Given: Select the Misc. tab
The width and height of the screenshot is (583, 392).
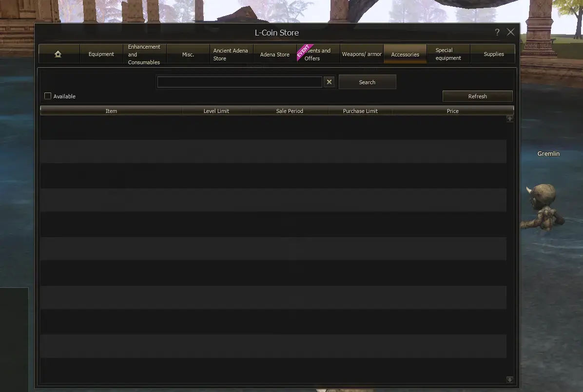Looking at the screenshot, I should 188,54.
